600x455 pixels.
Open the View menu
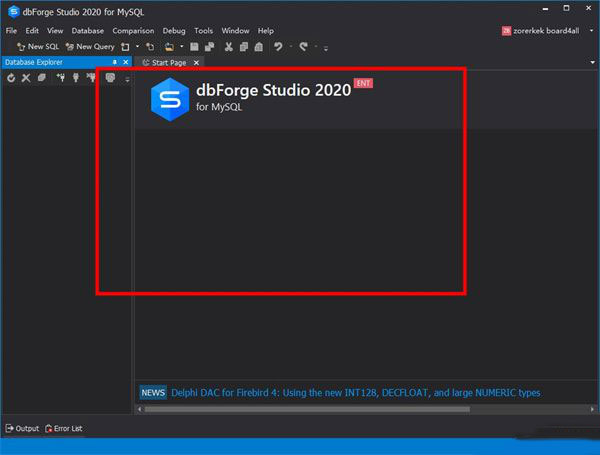(x=55, y=31)
